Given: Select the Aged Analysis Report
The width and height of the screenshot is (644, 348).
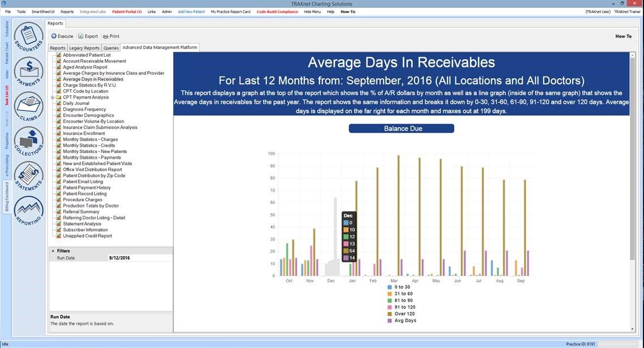Looking at the screenshot, I should point(84,67).
